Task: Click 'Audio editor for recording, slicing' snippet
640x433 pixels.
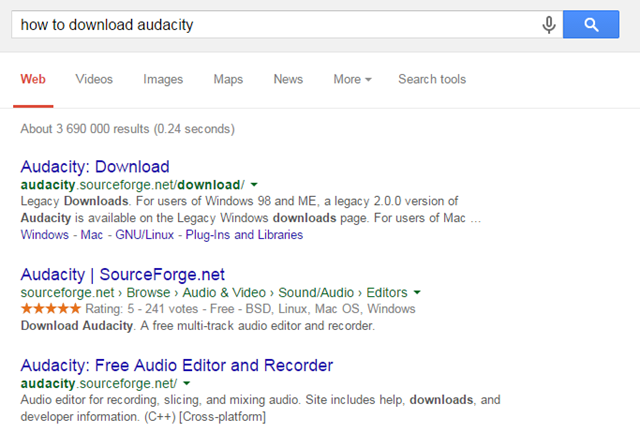Action: tap(260, 408)
